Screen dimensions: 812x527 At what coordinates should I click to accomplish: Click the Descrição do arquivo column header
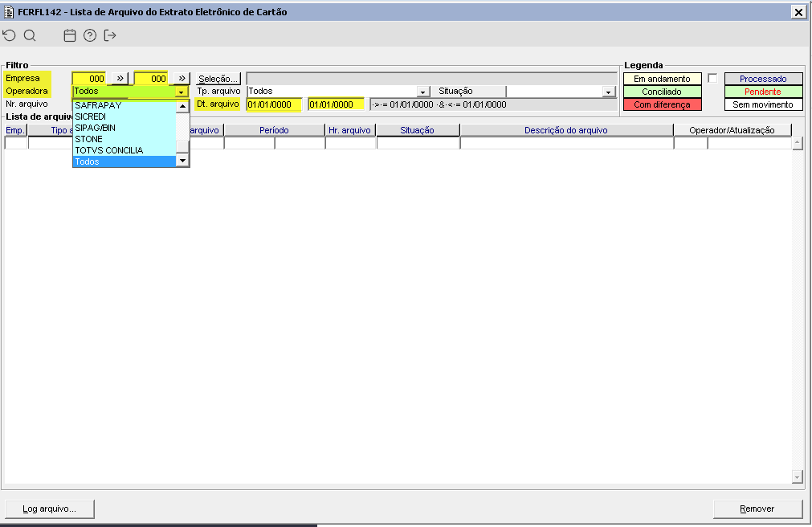[x=566, y=130]
